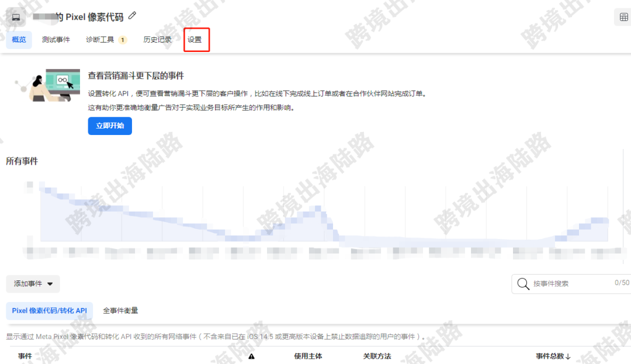Select the Pixel 像素代码/转化 API tab

[49, 310]
